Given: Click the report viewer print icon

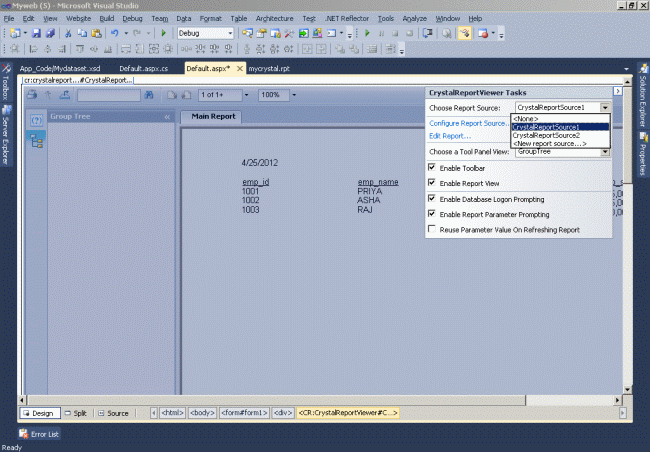Looking at the screenshot, I should [32, 95].
